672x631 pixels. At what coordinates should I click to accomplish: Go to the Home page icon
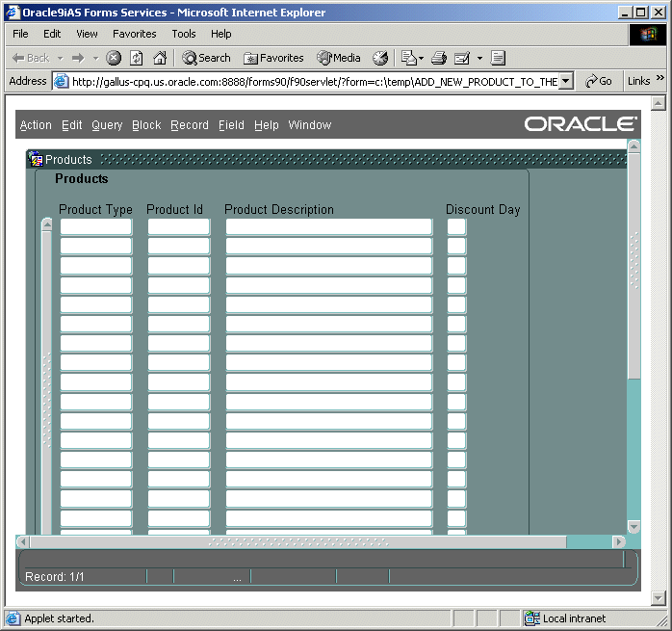pos(160,58)
